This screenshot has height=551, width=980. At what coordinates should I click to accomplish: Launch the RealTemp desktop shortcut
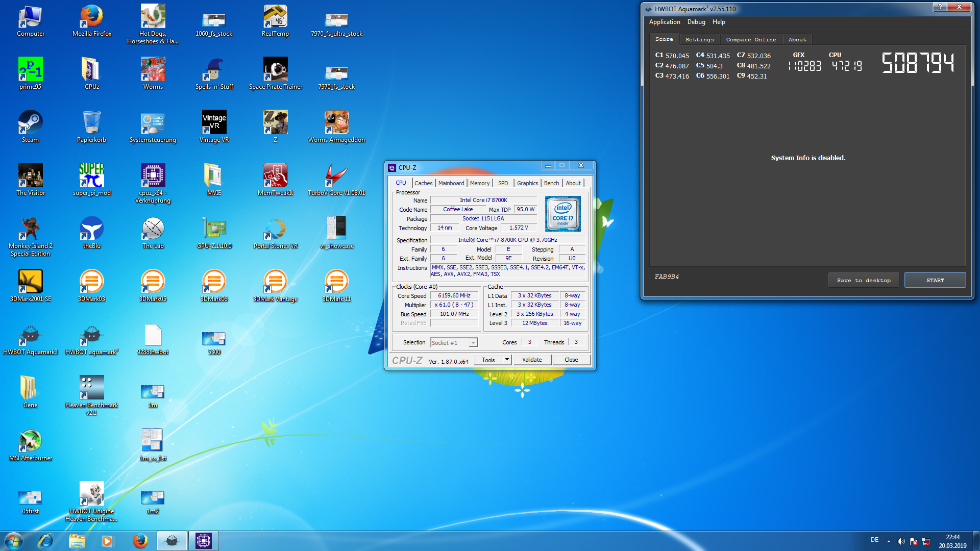pos(275,20)
